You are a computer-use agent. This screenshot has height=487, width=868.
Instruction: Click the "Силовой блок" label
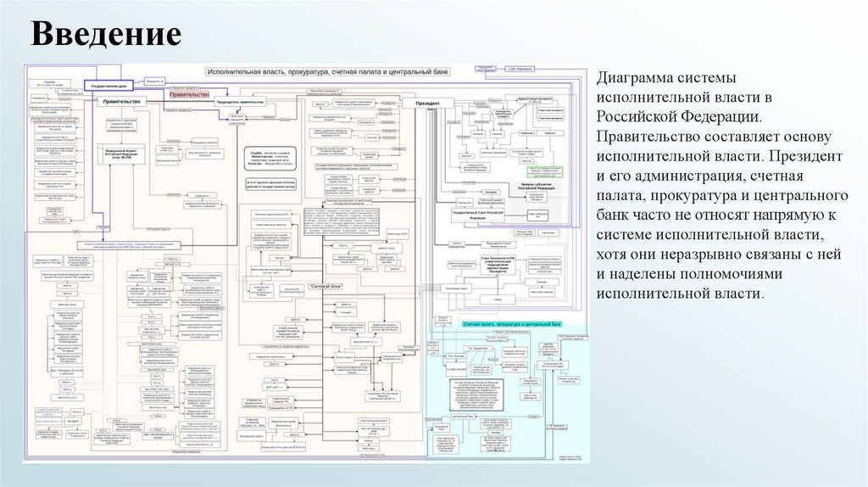coord(326,287)
